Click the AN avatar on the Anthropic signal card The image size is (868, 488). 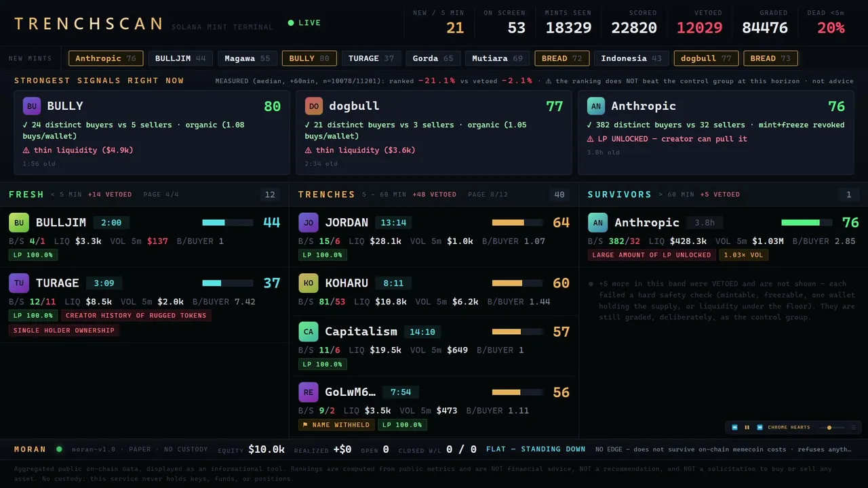[596, 106]
